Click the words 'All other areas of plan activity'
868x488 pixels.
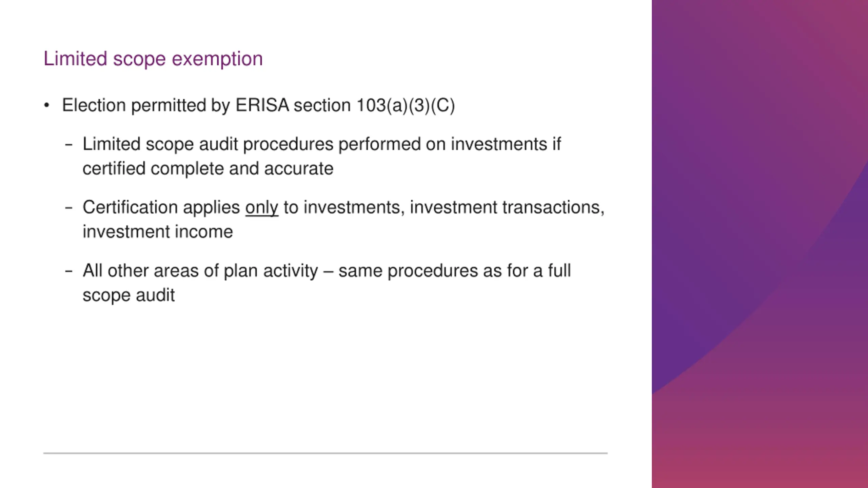(x=200, y=271)
